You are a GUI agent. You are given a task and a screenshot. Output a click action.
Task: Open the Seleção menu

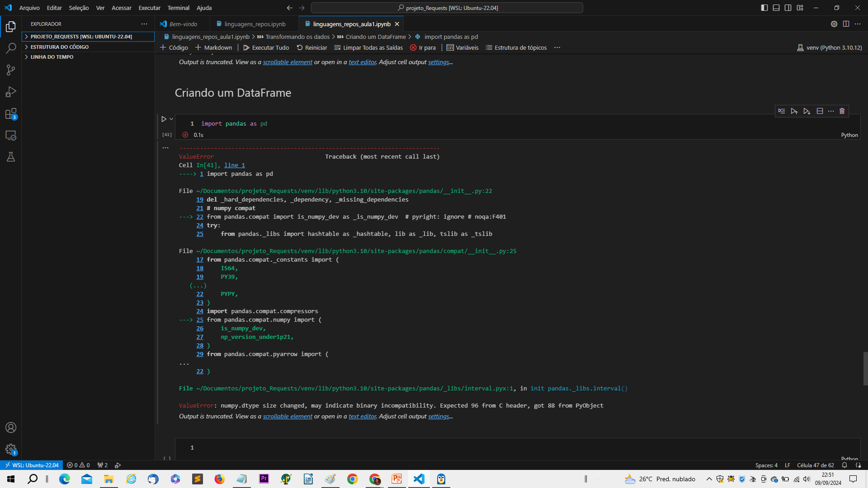(79, 8)
